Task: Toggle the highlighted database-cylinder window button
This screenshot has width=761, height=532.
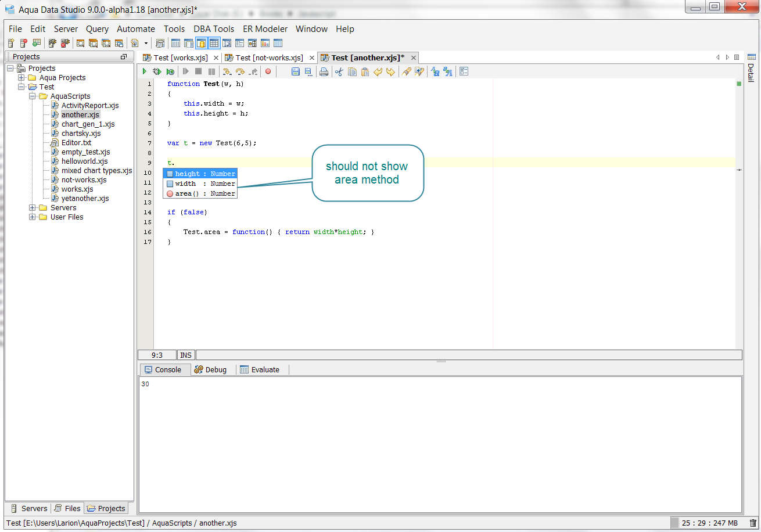Action: pos(201,43)
